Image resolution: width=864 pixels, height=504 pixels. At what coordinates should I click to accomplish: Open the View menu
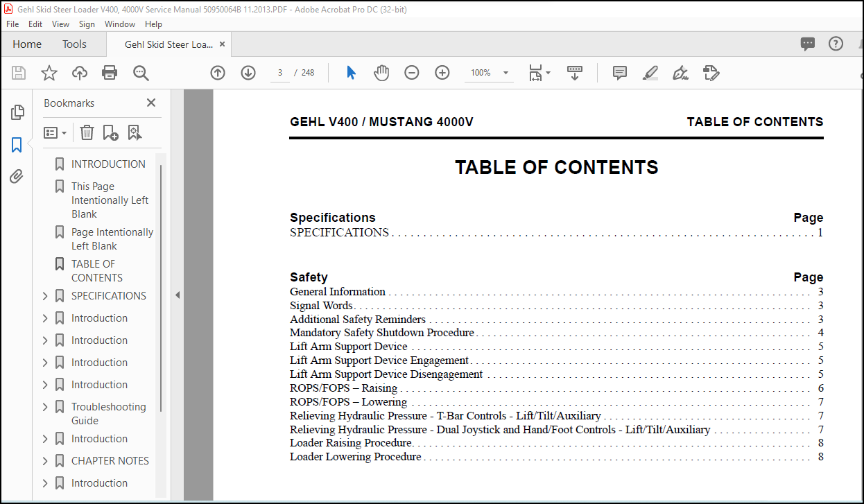tap(61, 24)
